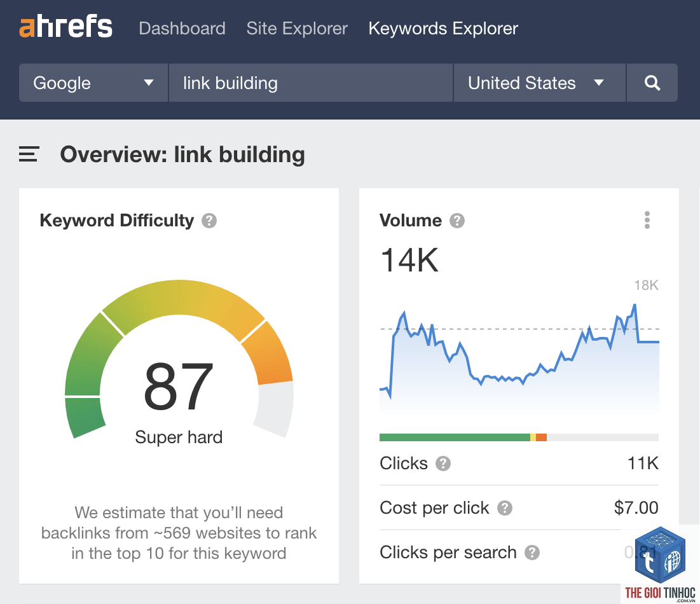Click the green segment of clicks bar
The image size is (700, 604).
pyautogui.click(x=455, y=437)
